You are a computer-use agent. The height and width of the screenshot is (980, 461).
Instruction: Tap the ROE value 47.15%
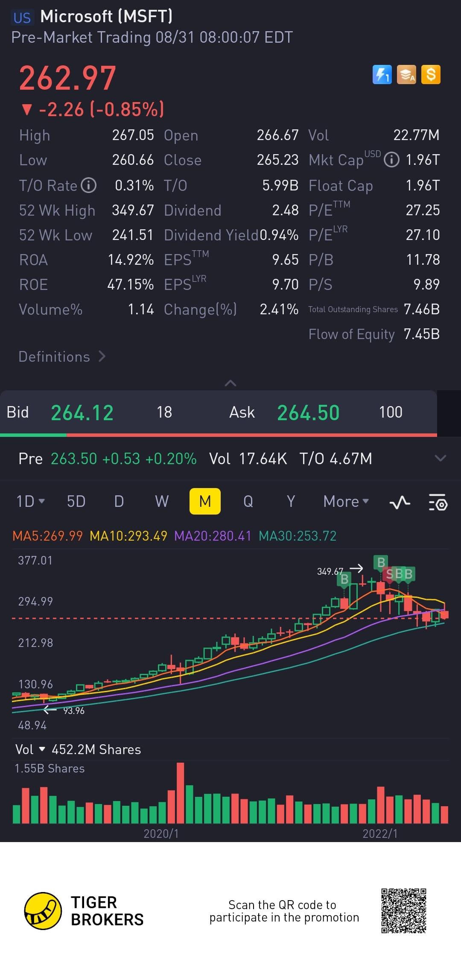pyautogui.click(x=130, y=284)
